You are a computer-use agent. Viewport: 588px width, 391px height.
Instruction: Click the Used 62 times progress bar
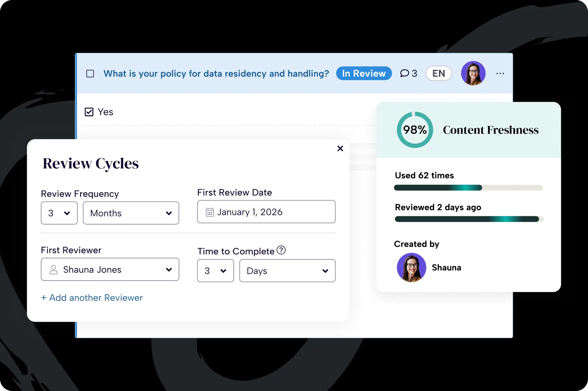(468, 188)
